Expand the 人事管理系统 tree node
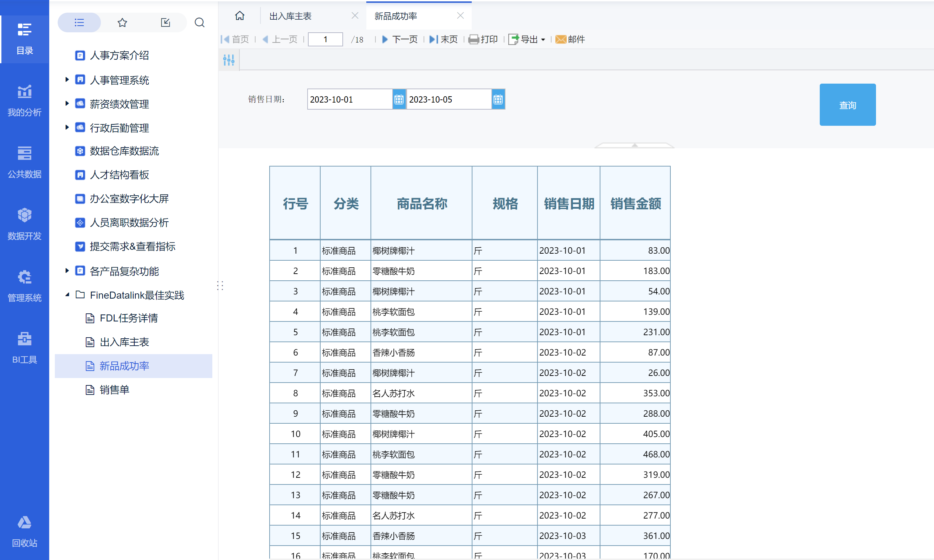 tap(67, 79)
